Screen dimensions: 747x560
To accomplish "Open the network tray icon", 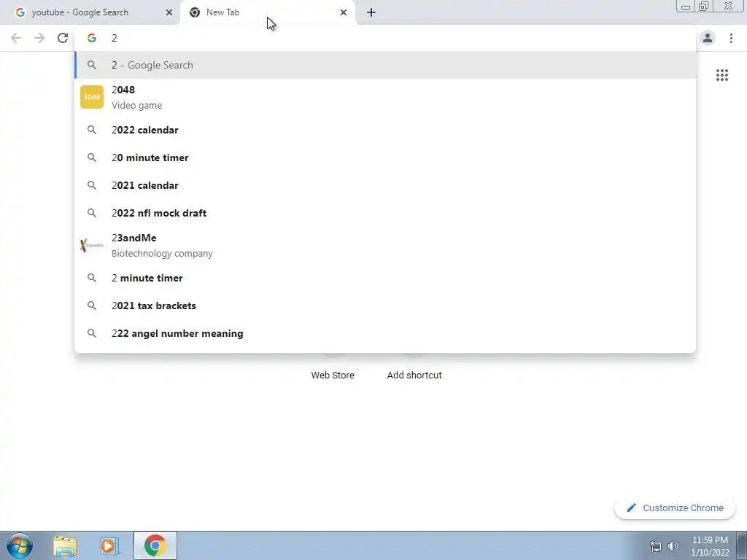I will tap(656, 546).
